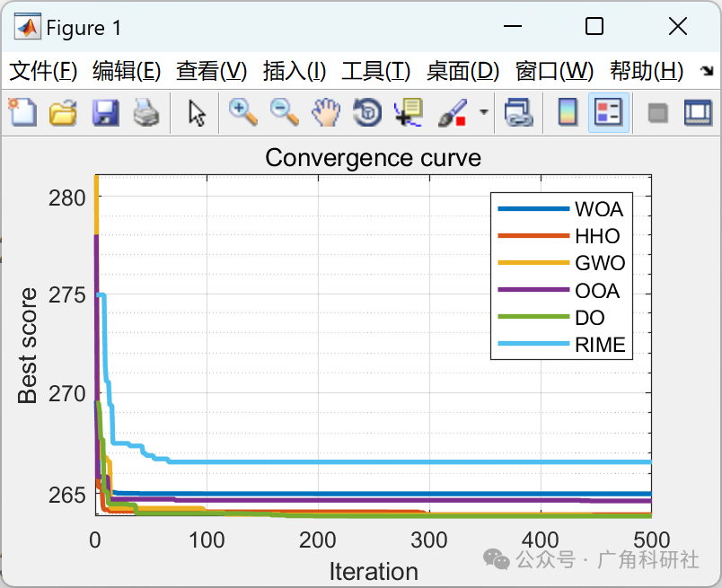Click the Hide Plot Tools icon
The width and height of the screenshot is (722, 588).
click(657, 113)
